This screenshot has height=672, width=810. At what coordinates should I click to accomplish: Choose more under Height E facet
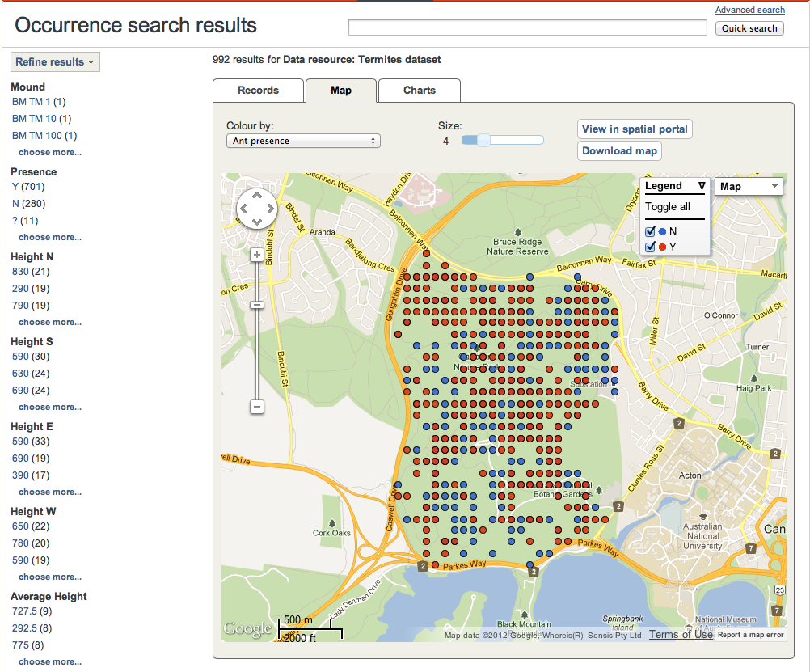point(50,492)
